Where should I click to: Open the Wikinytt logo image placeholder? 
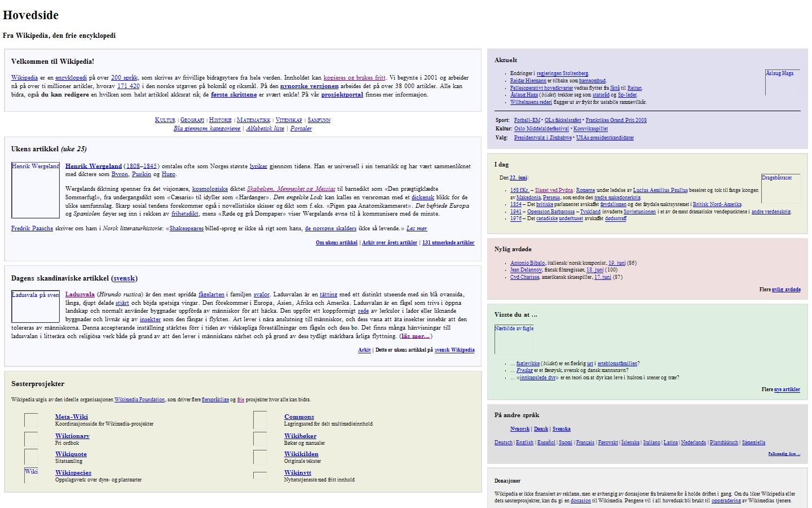pyautogui.click(x=260, y=475)
